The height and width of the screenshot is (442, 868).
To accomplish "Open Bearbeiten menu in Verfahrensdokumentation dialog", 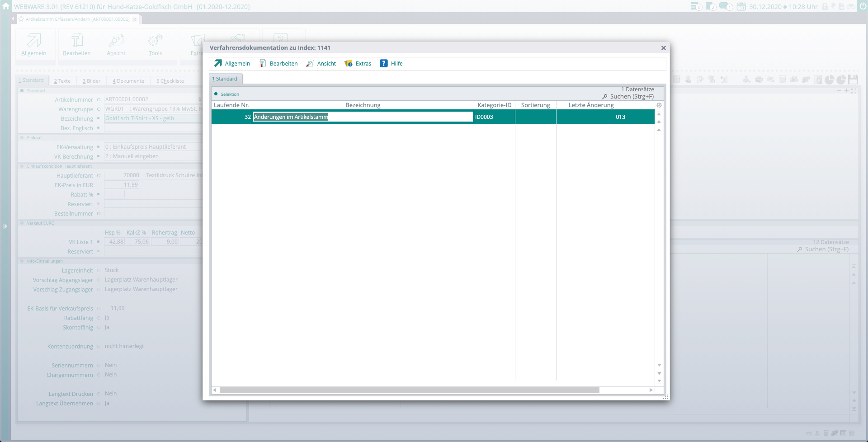I will point(278,64).
